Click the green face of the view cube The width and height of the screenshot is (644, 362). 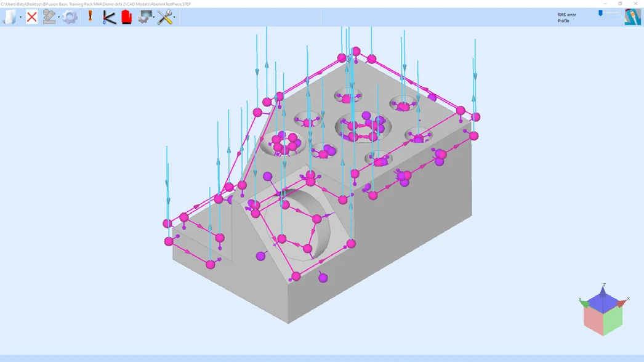tap(613, 320)
